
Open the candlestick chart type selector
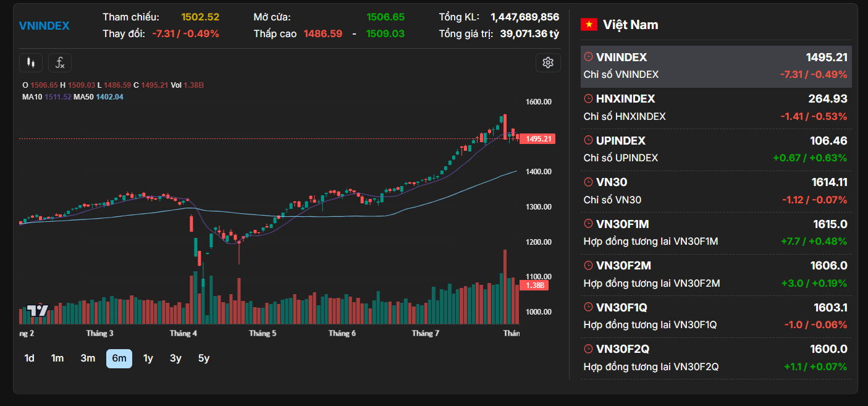point(31,62)
